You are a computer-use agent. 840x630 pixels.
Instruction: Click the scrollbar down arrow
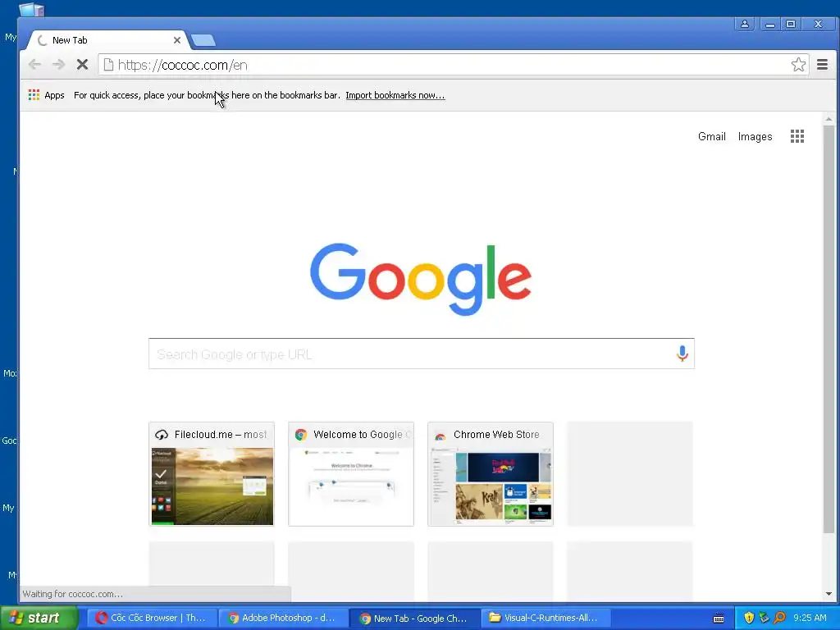(829, 594)
